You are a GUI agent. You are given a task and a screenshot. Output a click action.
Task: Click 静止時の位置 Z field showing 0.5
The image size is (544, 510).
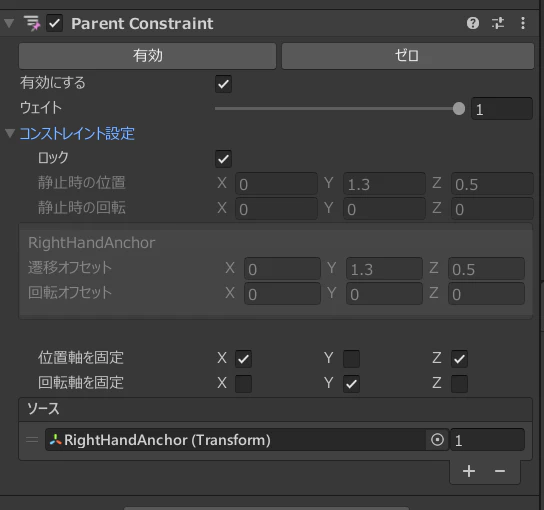point(492,184)
